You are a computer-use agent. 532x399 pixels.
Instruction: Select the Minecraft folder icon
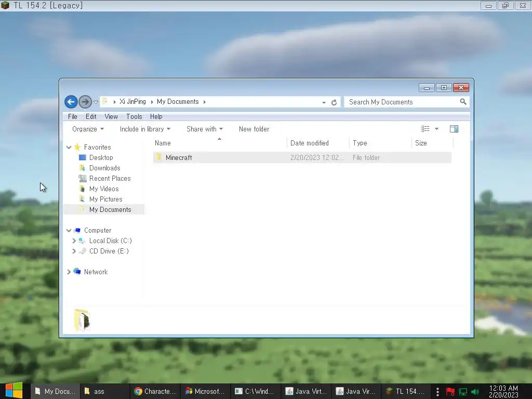[x=158, y=157]
